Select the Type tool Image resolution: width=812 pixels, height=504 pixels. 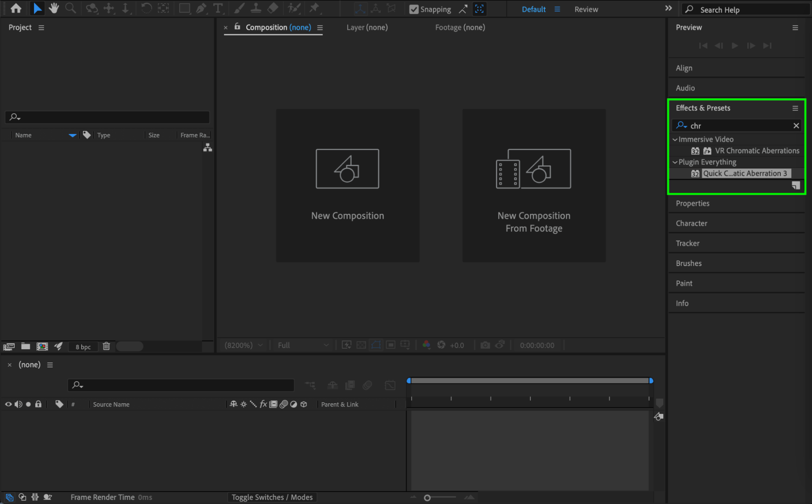pyautogui.click(x=218, y=9)
